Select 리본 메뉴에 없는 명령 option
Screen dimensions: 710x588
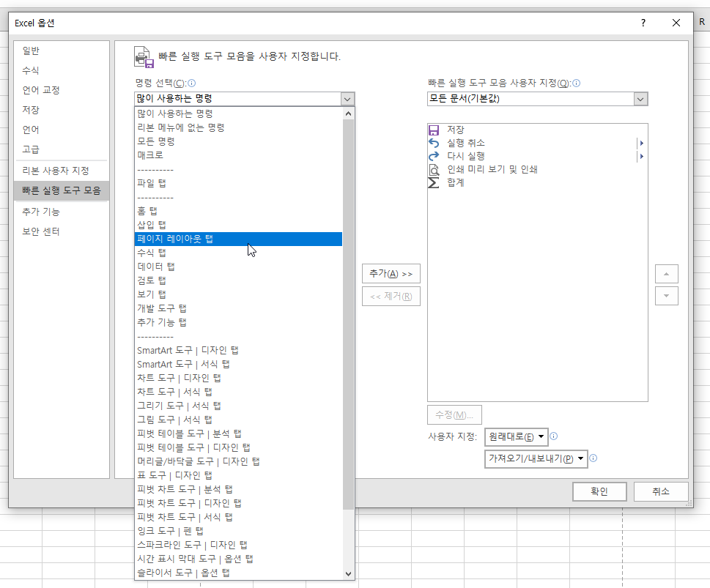[x=238, y=127]
